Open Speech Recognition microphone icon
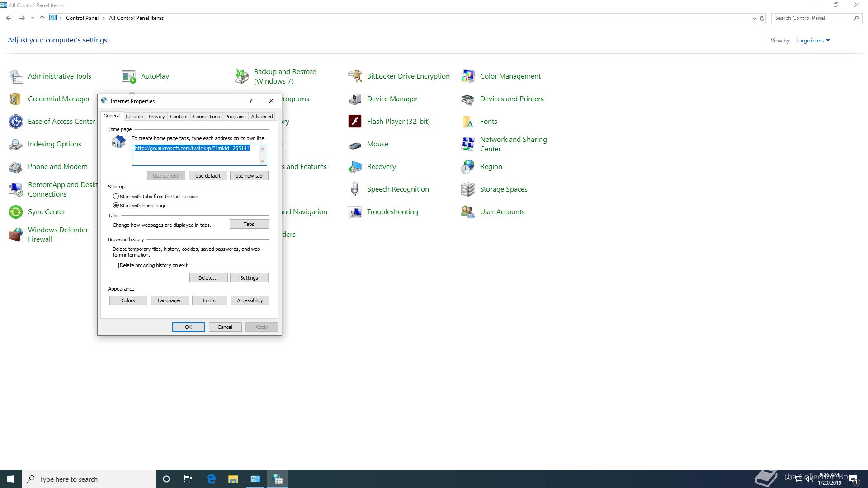Image resolution: width=868 pixels, height=488 pixels. [355, 189]
